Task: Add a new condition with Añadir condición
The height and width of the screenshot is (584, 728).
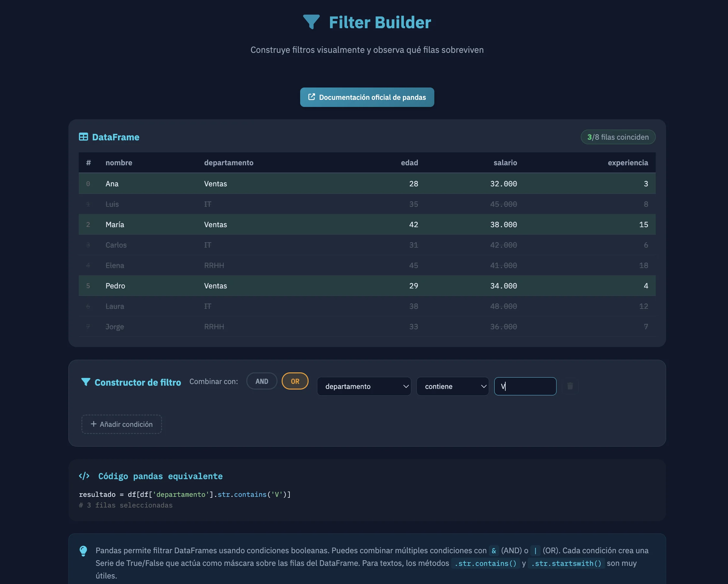Action: 122,424
